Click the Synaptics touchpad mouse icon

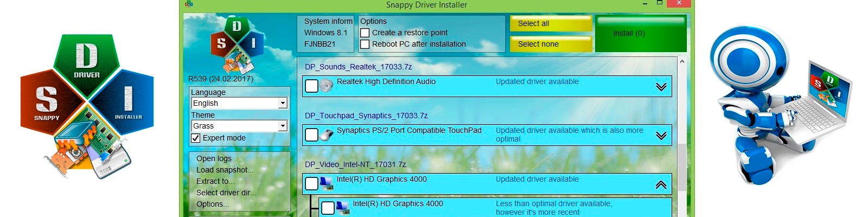click(x=326, y=135)
